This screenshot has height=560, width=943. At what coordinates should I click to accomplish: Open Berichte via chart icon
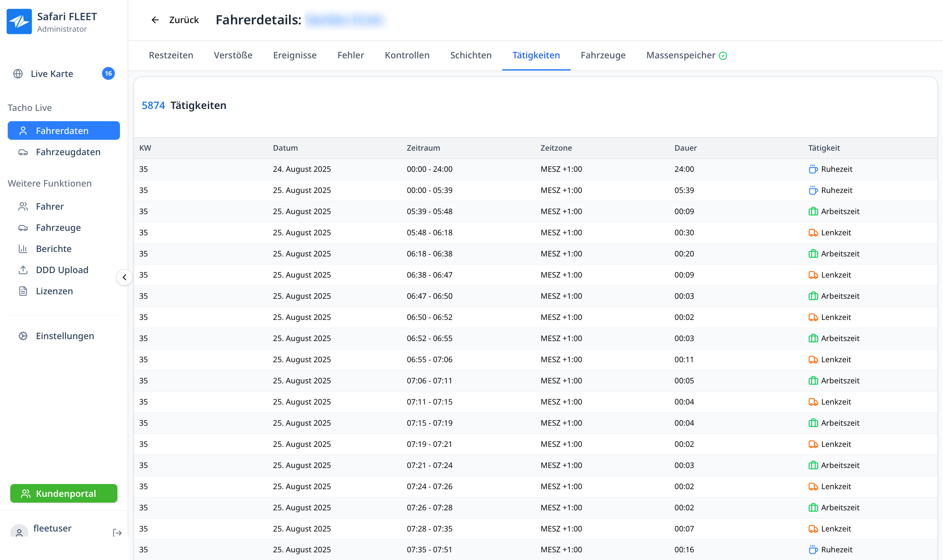coord(23,249)
